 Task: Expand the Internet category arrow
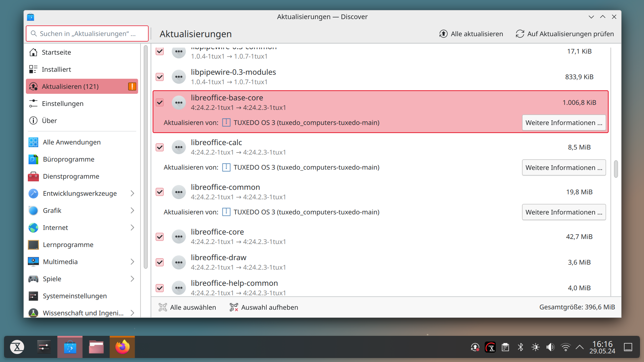click(x=132, y=228)
